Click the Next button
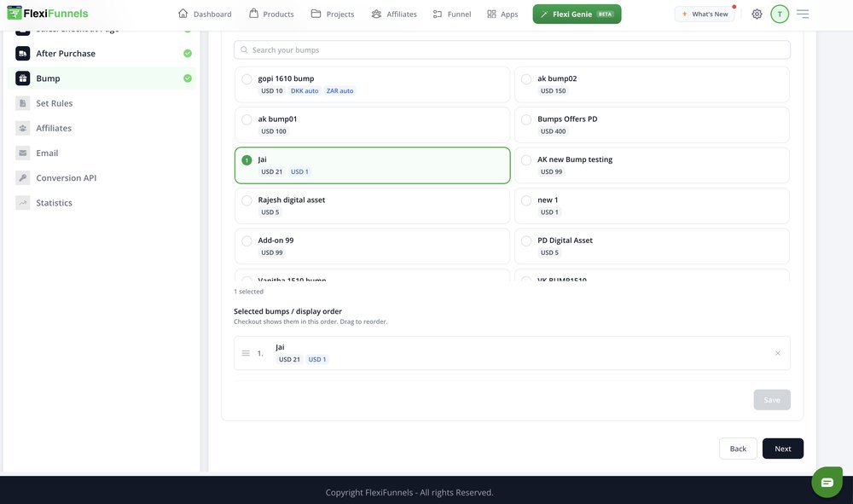The height and width of the screenshot is (504, 853). click(x=783, y=449)
